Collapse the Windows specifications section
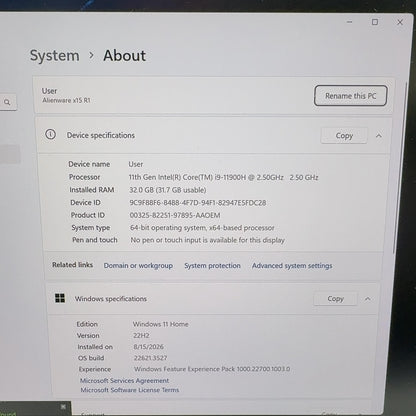The image size is (416, 416). click(368, 299)
